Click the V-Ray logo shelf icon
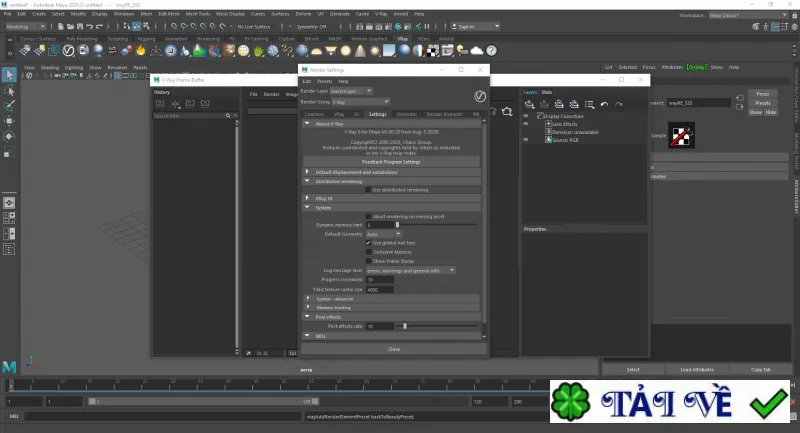Image resolution: width=800 pixels, height=433 pixels. coord(68,50)
